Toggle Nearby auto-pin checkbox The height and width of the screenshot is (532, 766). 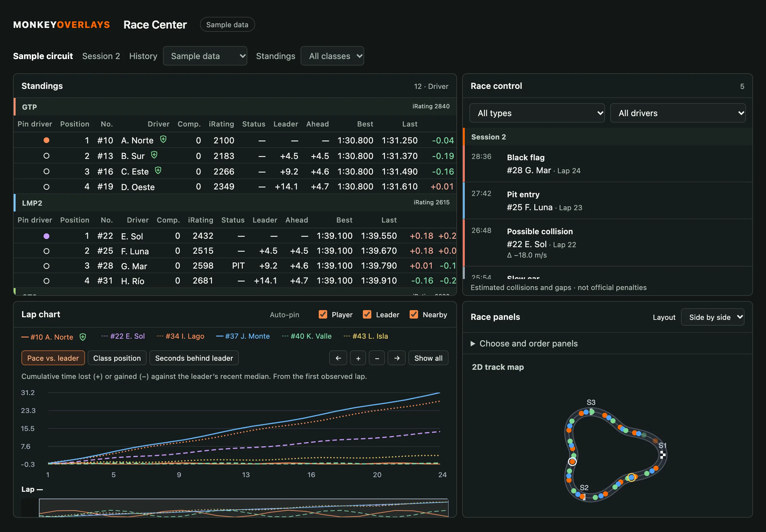[x=414, y=314]
